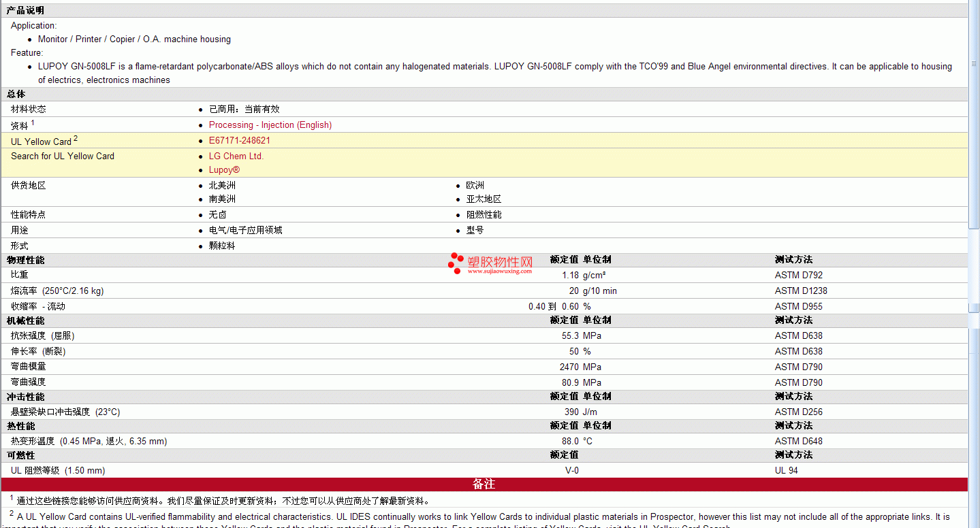Click the 颗粒料 entry

point(222,246)
